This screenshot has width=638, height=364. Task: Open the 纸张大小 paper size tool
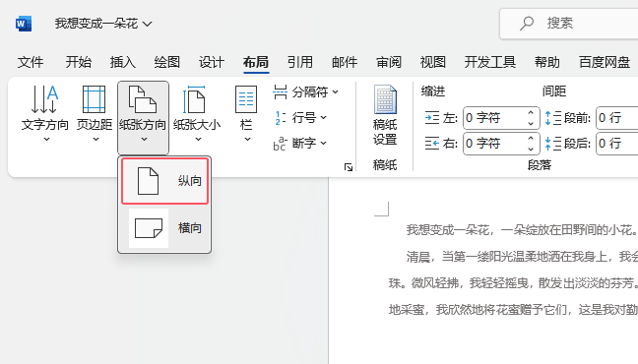pyautogui.click(x=197, y=113)
